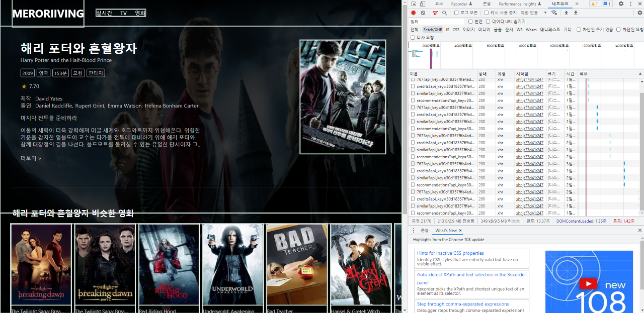The width and height of the screenshot is (644, 313).
Task: Close the bottom drawer panel
Action: coord(640,230)
